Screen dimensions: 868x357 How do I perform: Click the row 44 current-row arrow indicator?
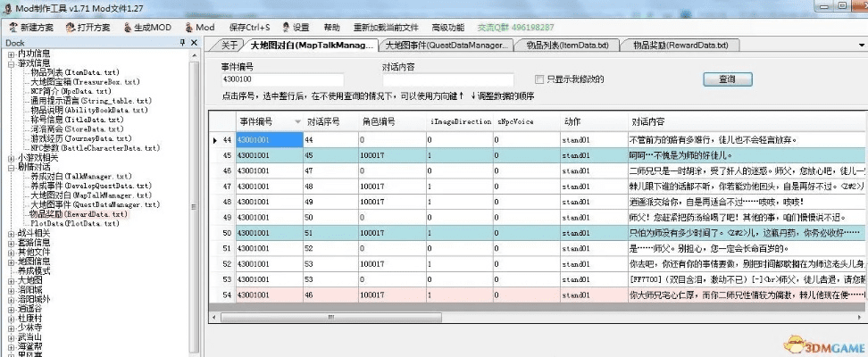click(x=214, y=140)
